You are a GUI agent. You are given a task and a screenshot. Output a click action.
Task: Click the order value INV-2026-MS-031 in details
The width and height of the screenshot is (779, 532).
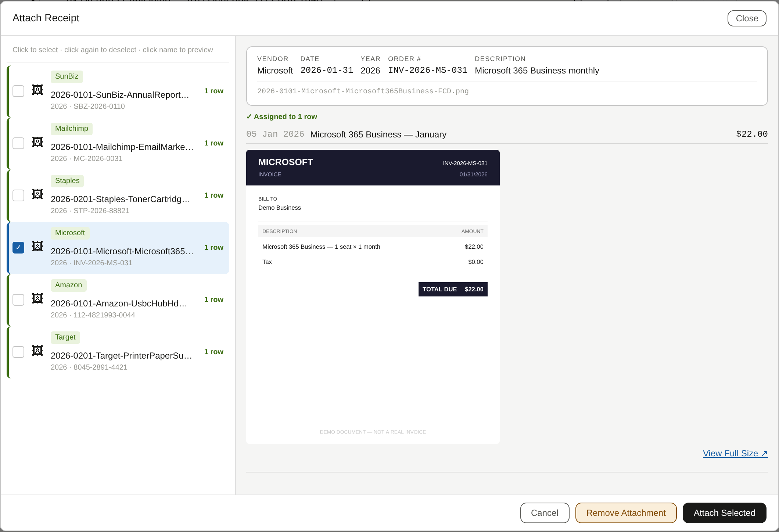click(428, 70)
